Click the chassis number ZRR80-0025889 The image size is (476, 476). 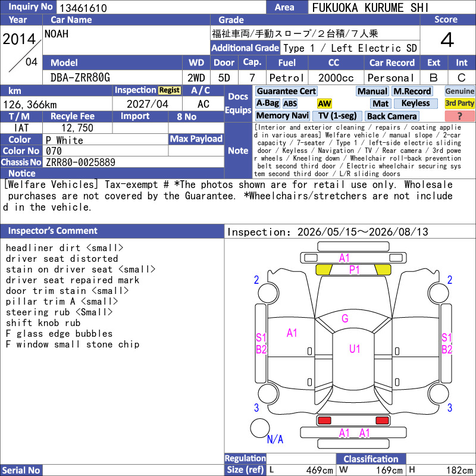coord(80,162)
